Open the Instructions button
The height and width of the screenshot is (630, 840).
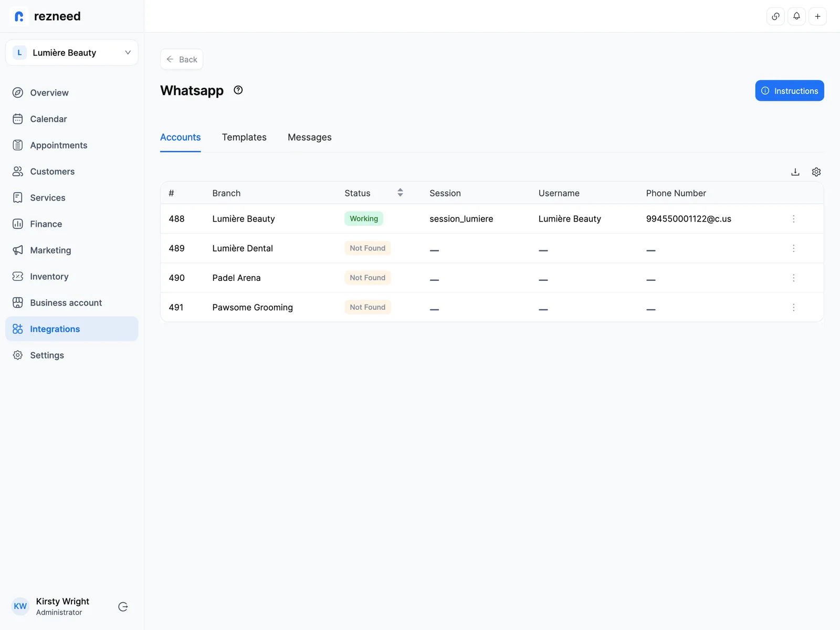click(790, 91)
